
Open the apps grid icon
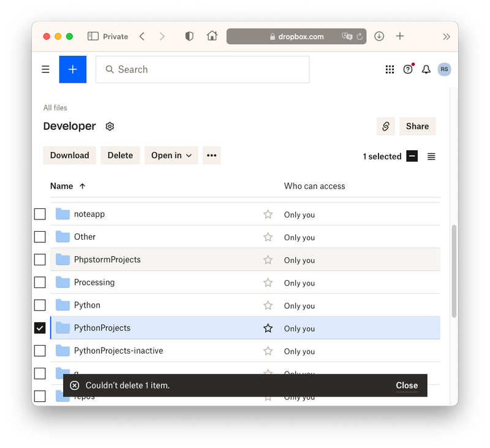click(390, 69)
